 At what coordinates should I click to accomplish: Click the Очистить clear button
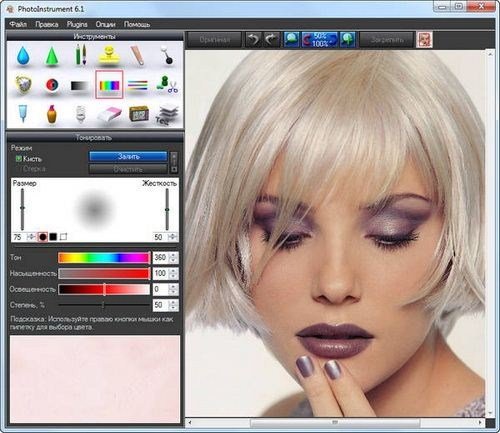click(128, 169)
